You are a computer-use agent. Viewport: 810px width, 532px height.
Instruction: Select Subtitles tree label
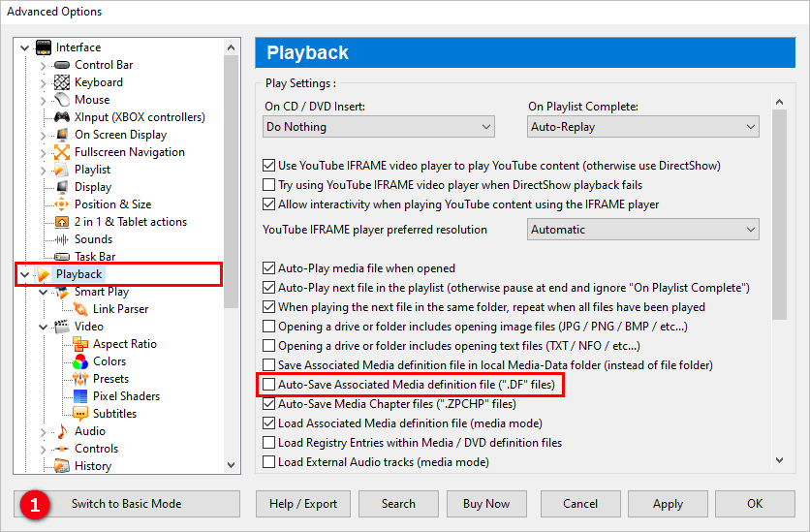point(114,414)
